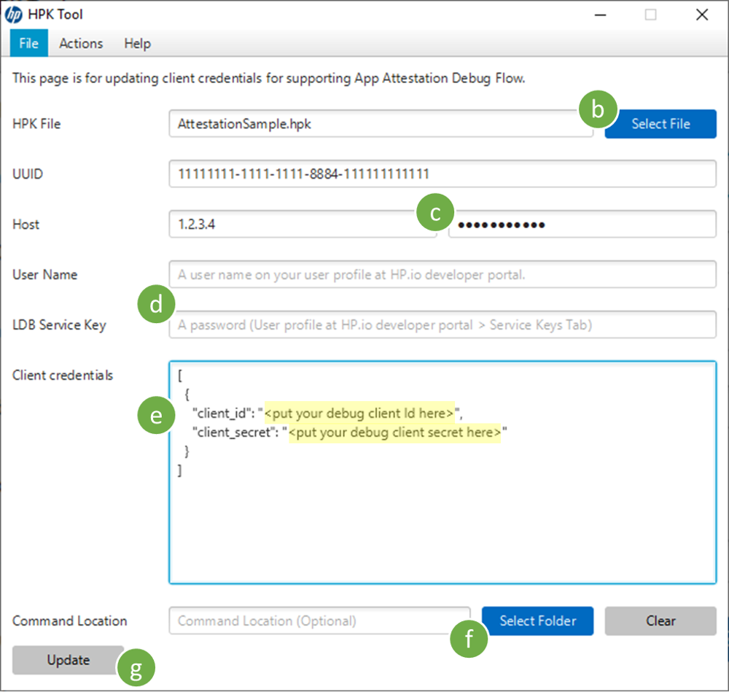Open the Actions menu

(81, 43)
